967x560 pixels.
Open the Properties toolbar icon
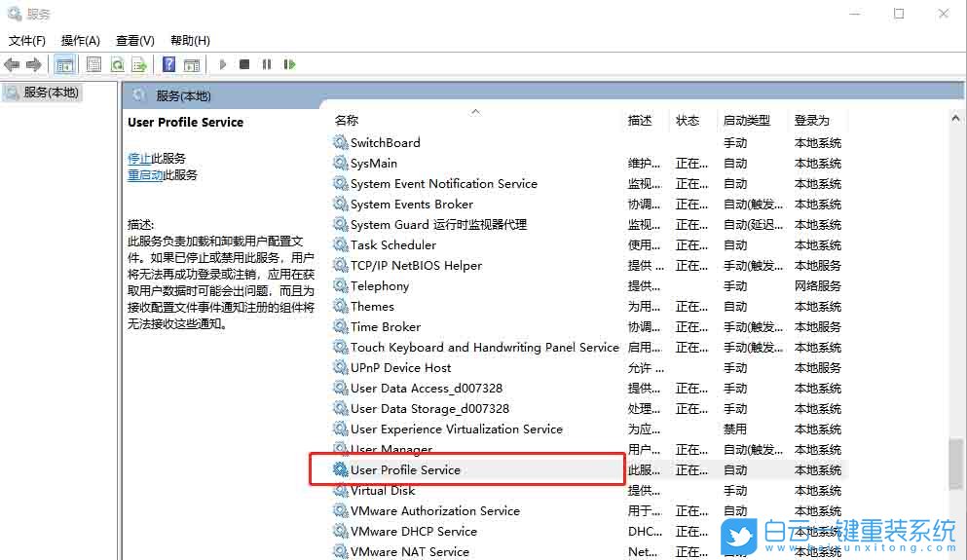click(x=93, y=64)
